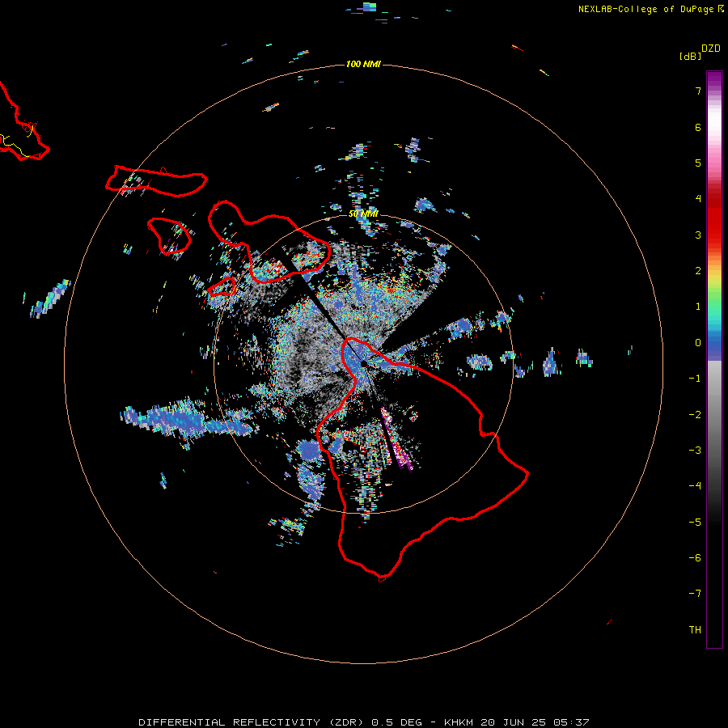Click the black radar site dot at center
The height and width of the screenshot is (728, 728).
tap(364, 363)
